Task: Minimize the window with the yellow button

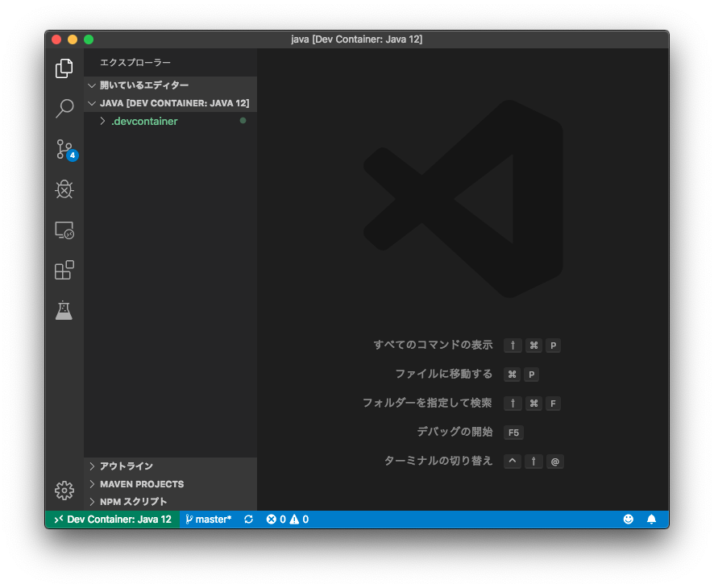Action: 73,39
